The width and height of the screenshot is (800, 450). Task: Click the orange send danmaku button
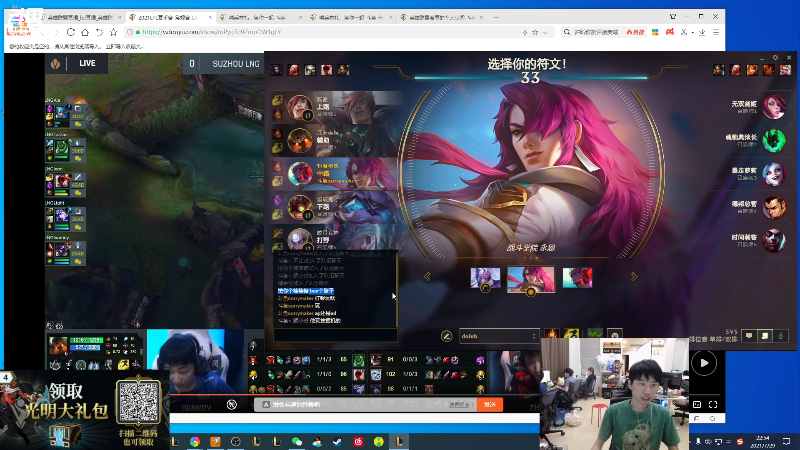tap(489, 404)
